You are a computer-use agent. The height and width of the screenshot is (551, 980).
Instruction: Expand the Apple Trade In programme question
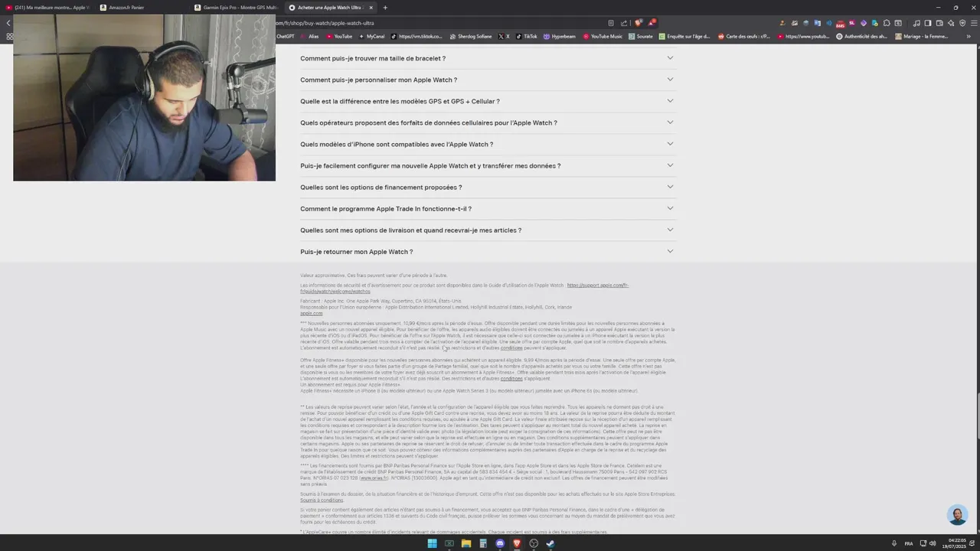[x=487, y=208]
